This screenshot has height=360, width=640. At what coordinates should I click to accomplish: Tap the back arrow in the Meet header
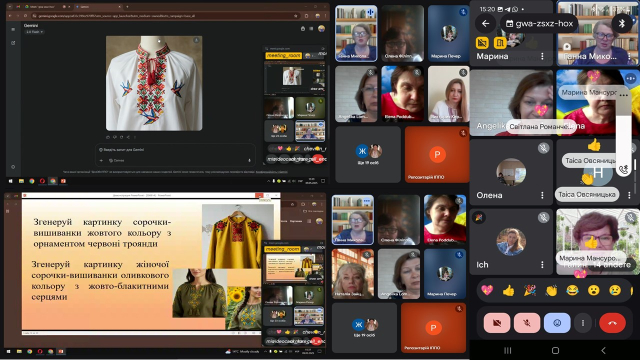point(485,24)
